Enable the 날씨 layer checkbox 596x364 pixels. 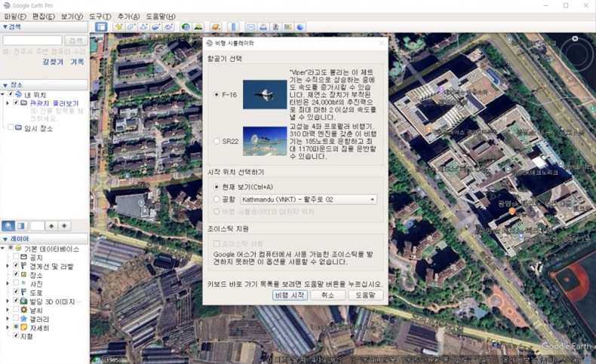click(x=16, y=309)
